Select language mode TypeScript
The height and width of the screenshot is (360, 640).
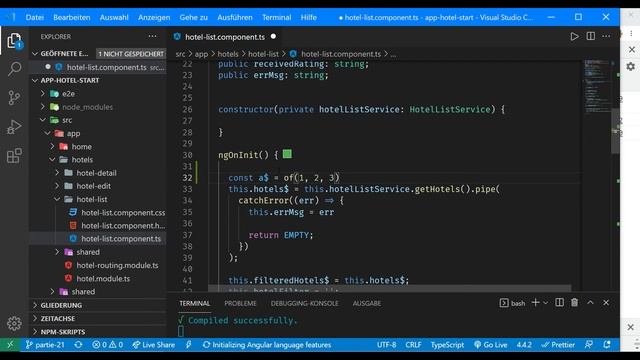(447, 344)
